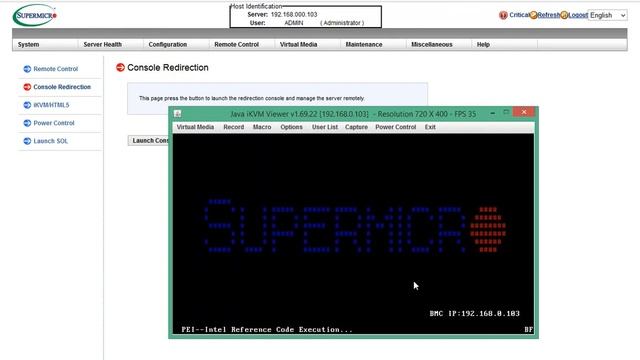
Task: Maximize the Java iKVM Viewer window
Action: 506,112
